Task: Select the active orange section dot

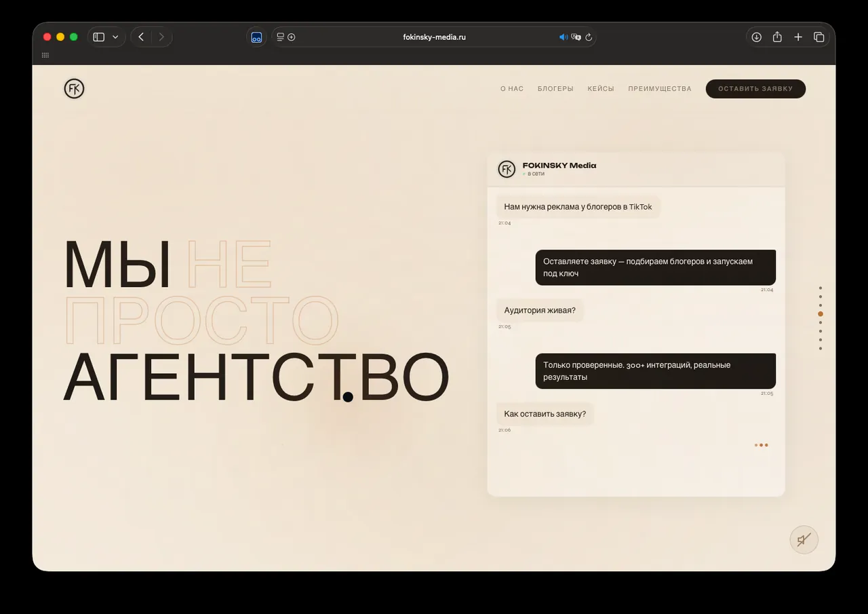Action: (821, 314)
